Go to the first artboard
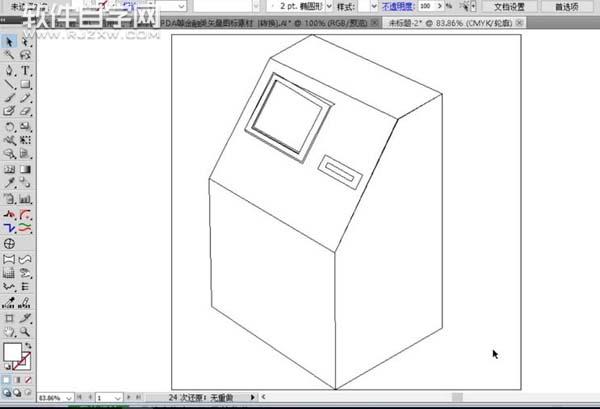The height and width of the screenshot is (409, 600). (x=80, y=397)
